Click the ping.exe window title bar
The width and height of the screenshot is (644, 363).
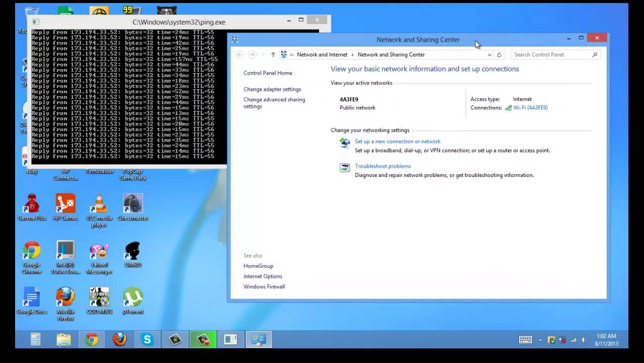pyautogui.click(x=179, y=22)
